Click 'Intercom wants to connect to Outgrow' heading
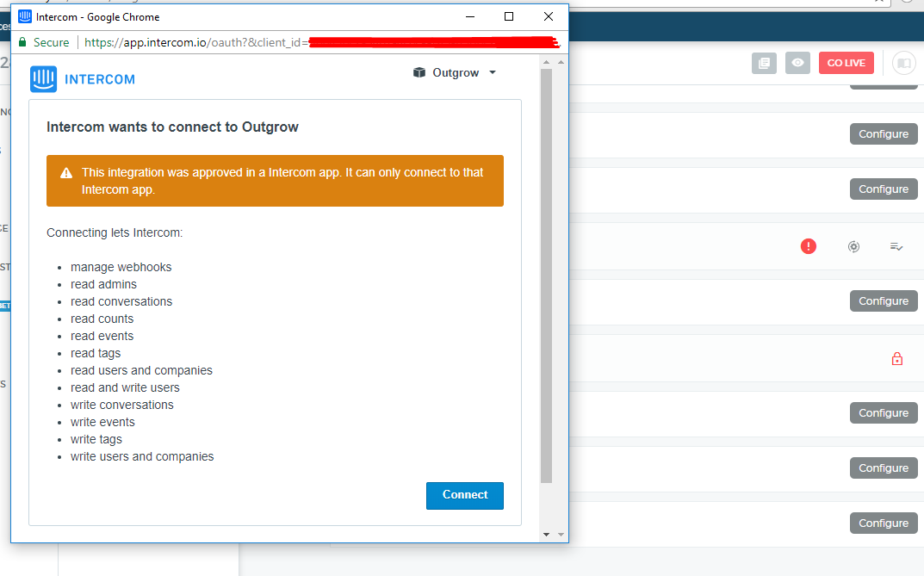The width and height of the screenshot is (924, 576). pos(173,127)
